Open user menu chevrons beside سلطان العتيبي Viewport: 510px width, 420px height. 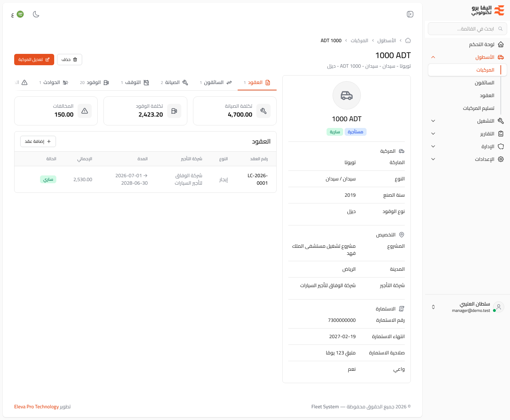tap(433, 307)
